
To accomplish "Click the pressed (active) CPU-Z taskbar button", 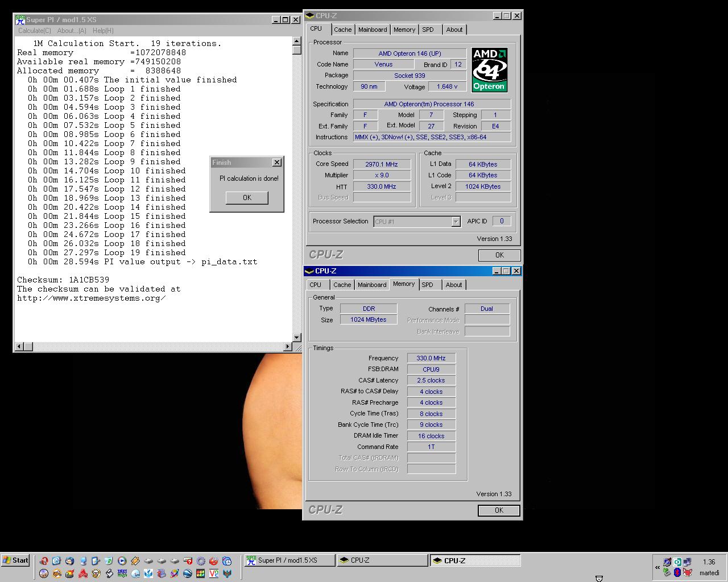I will [x=475, y=560].
